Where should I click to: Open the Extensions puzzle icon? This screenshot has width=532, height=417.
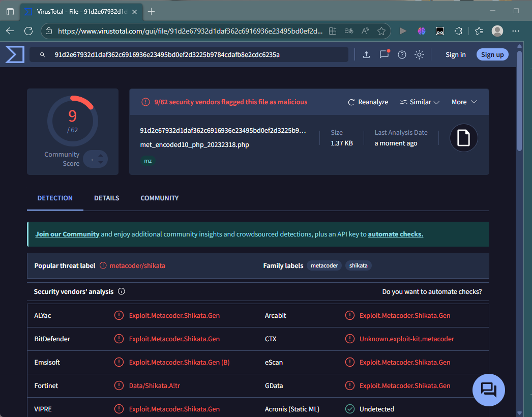(x=458, y=31)
